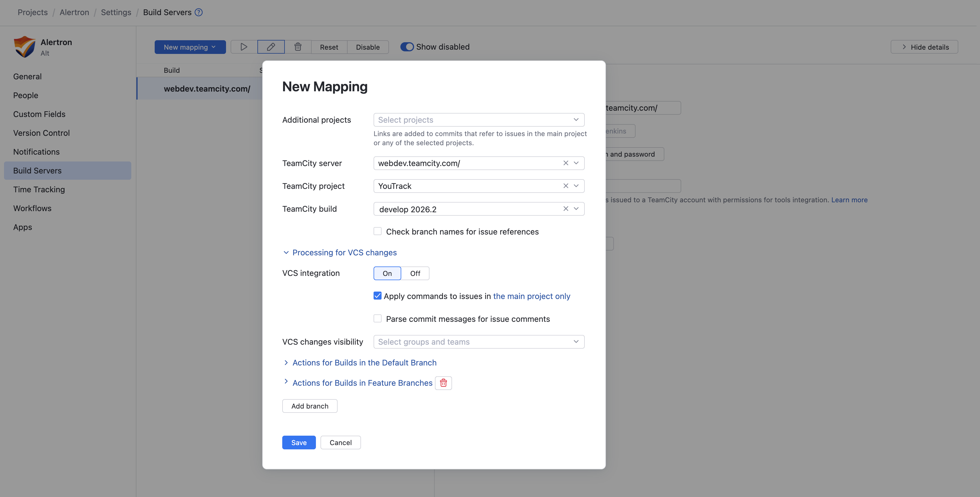The height and width of the screenshot is (497, 980).
Task: Set VCS integration to On
Action: click(387, 273)
